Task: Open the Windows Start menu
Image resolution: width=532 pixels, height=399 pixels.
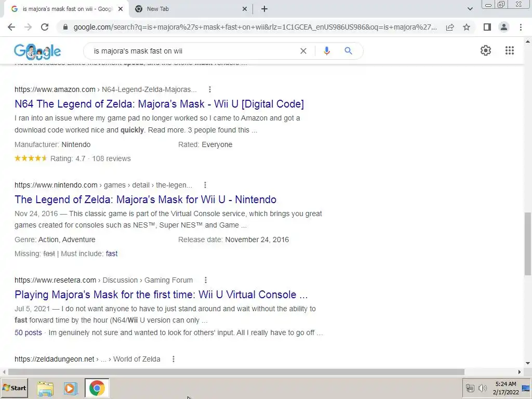Action: 14,388
